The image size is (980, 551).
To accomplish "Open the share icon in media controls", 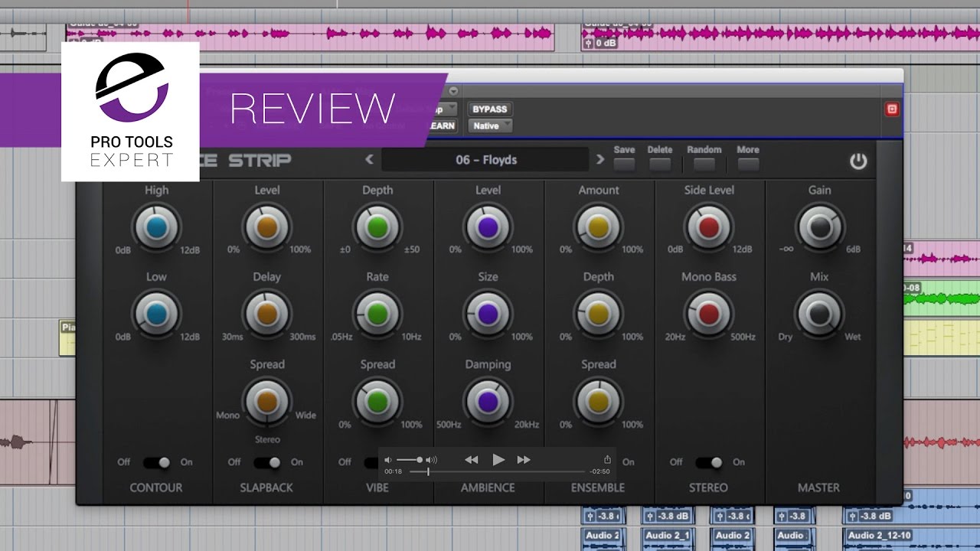I will coord(607,459).
